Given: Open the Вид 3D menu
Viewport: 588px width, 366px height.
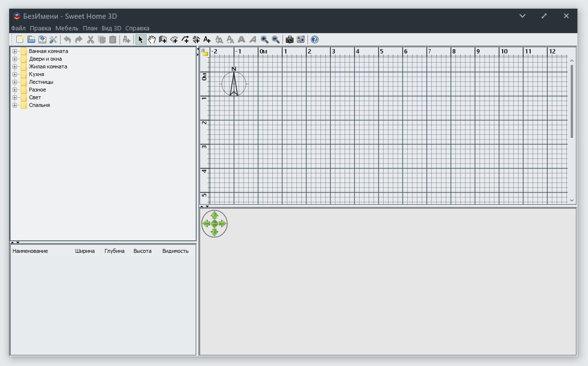Looking at the screenshot, I should coord(111,28).
